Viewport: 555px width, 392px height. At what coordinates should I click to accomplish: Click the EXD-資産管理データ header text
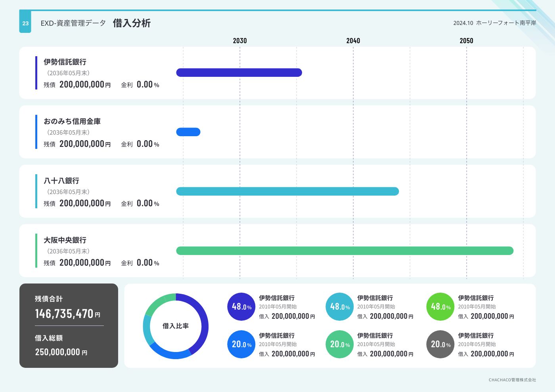click(x=73, y=23)
